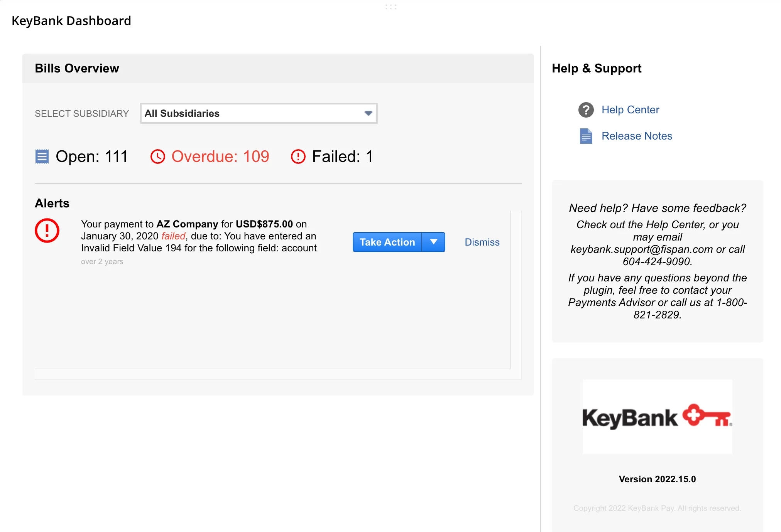Click the SELECT SUBSIDIARY label
This screenshot has width=781, height=532.
point(82,114)
